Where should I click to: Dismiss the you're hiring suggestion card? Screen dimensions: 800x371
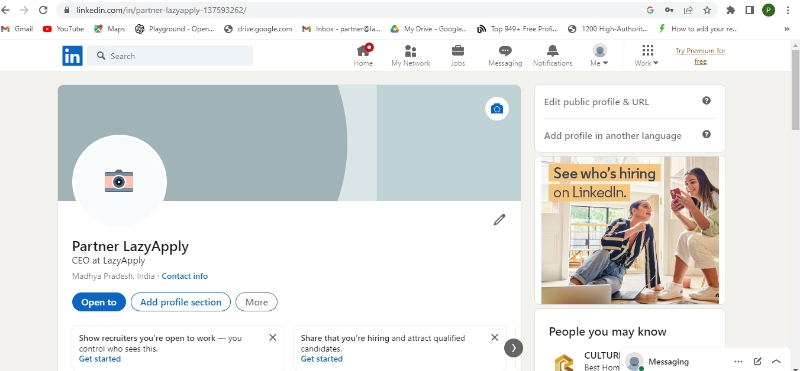point(494,337)
